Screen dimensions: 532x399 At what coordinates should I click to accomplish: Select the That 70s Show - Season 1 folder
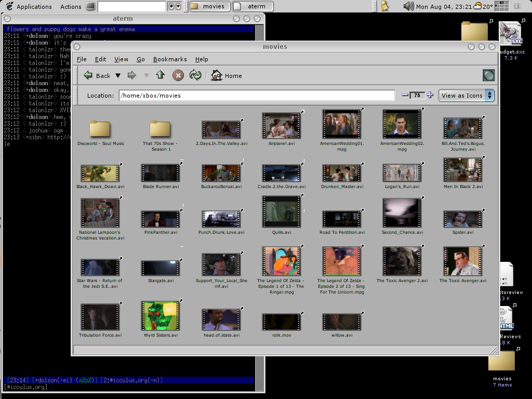[x=160, y=129]
